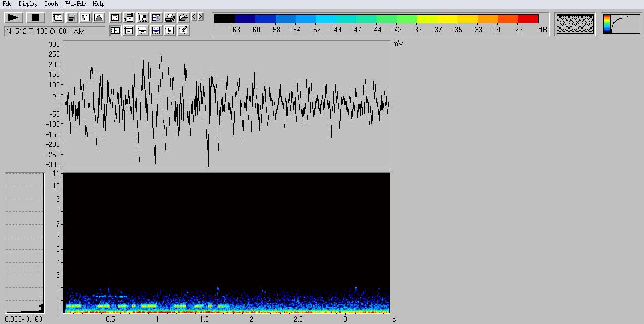This screenshot has height=324, width=644.
Task: Click inside the waveform display panel
Action: pos(226,104)
